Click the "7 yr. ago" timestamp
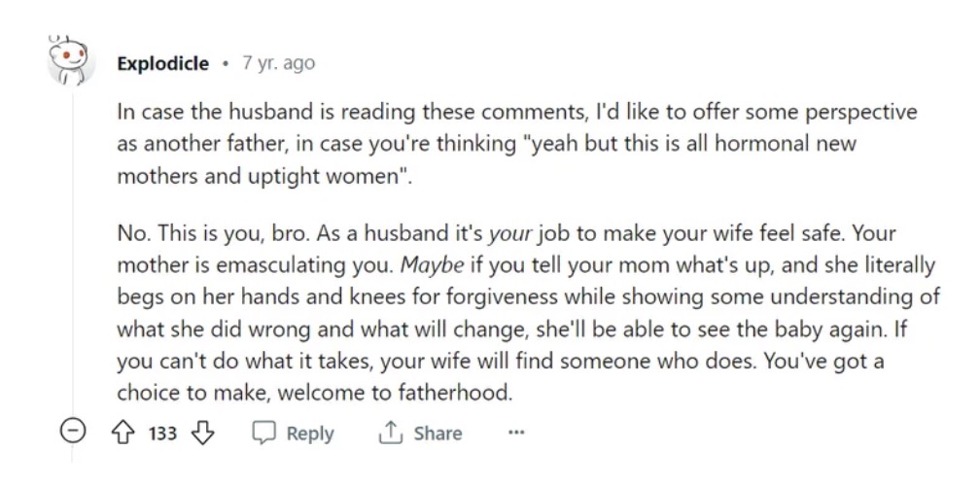This screenshot has width=980, height=486. (278, 63)
